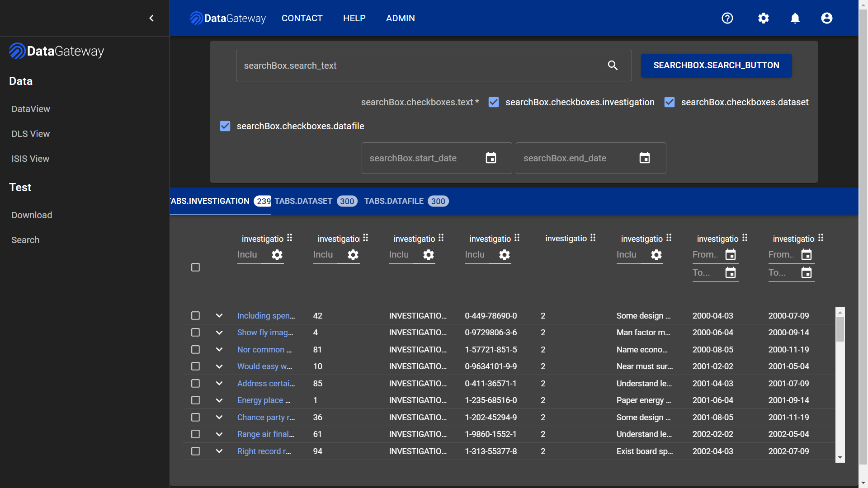Check notifications via the bell icon
Screen dimensions: 868x488
796,18
